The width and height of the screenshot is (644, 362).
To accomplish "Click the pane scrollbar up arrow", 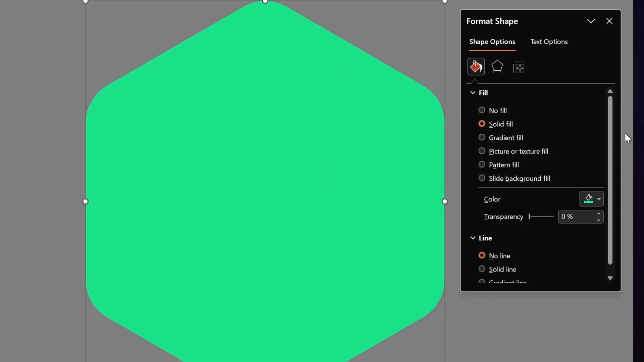I will click(x=610, y=91).
